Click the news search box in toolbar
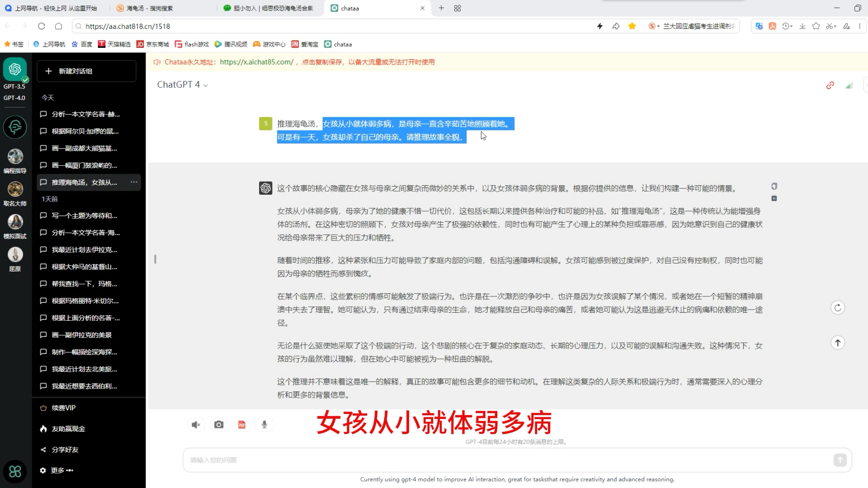868x488 pixels. tap(693, 26)
